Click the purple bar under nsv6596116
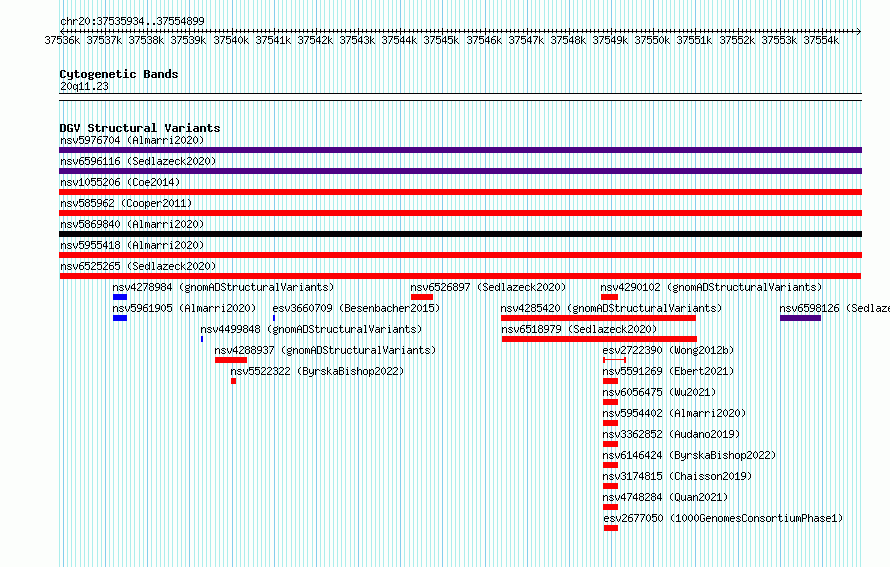 [460, 171]
